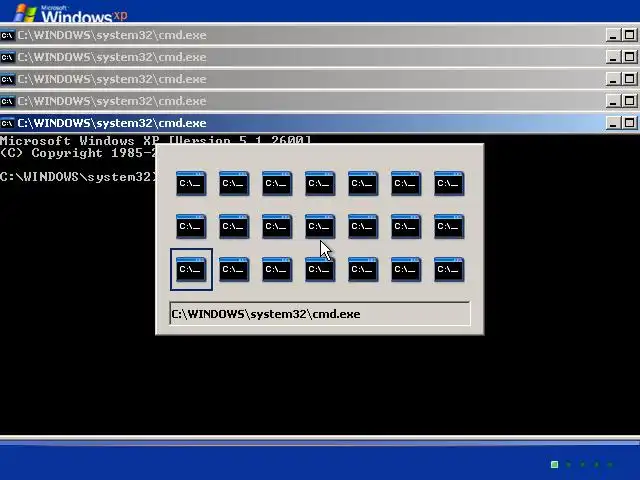Pick third cmd icon in switcher's top row
This screenshot has width=640, height=480.
click(277, 183)
